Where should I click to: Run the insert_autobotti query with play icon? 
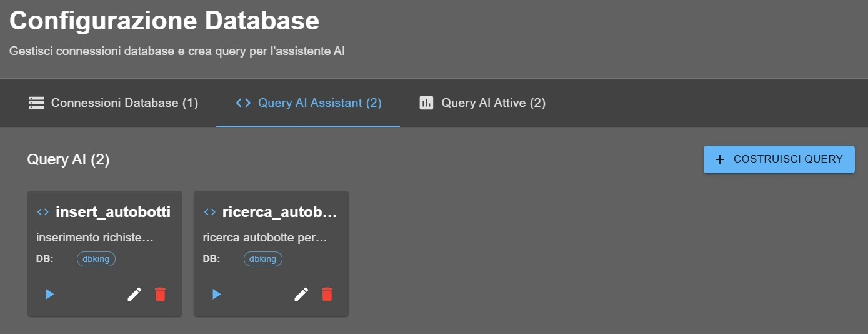50,294
